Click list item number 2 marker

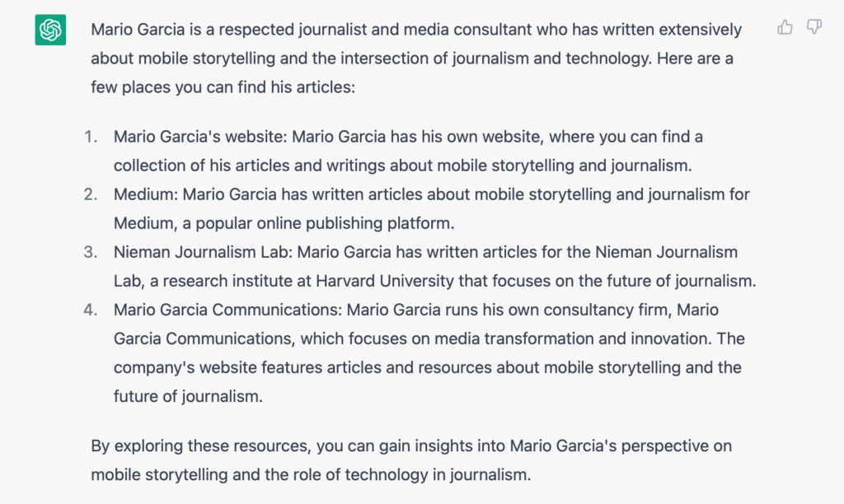tap(91, 194)
